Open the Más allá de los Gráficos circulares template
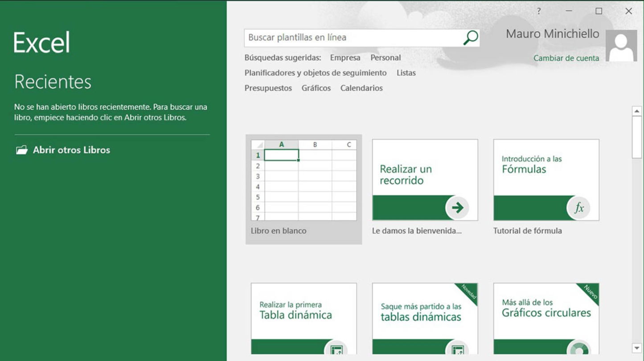 (546, 319)
